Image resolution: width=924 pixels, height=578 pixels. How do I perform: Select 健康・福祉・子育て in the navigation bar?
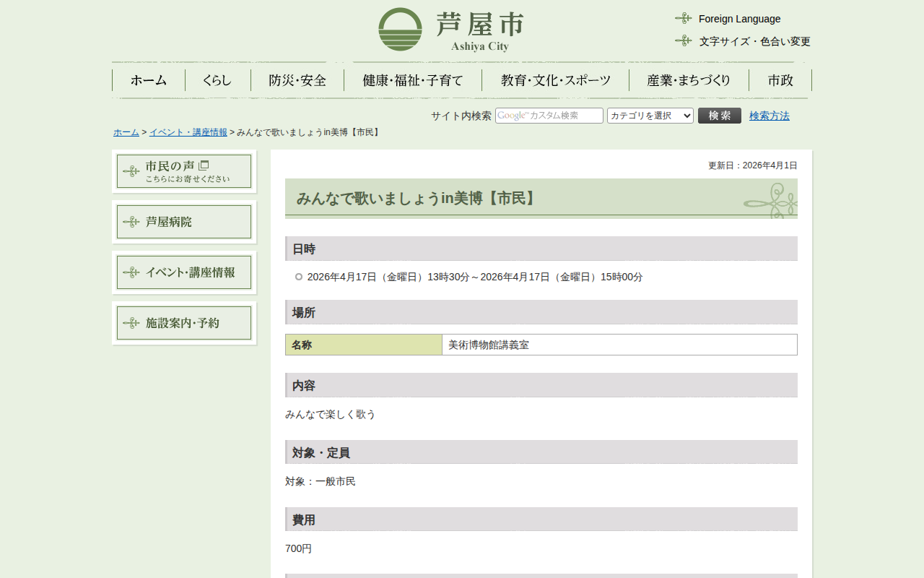tap(413, 80)
